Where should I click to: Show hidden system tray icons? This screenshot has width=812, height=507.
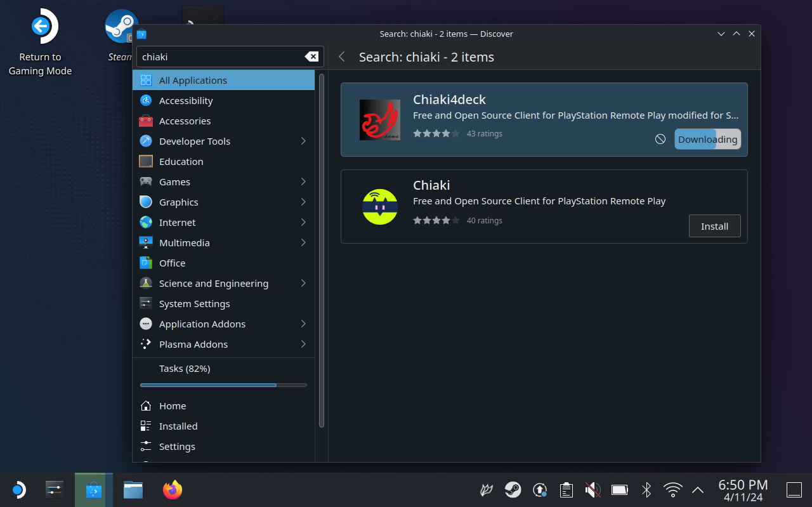coord(698,490)
